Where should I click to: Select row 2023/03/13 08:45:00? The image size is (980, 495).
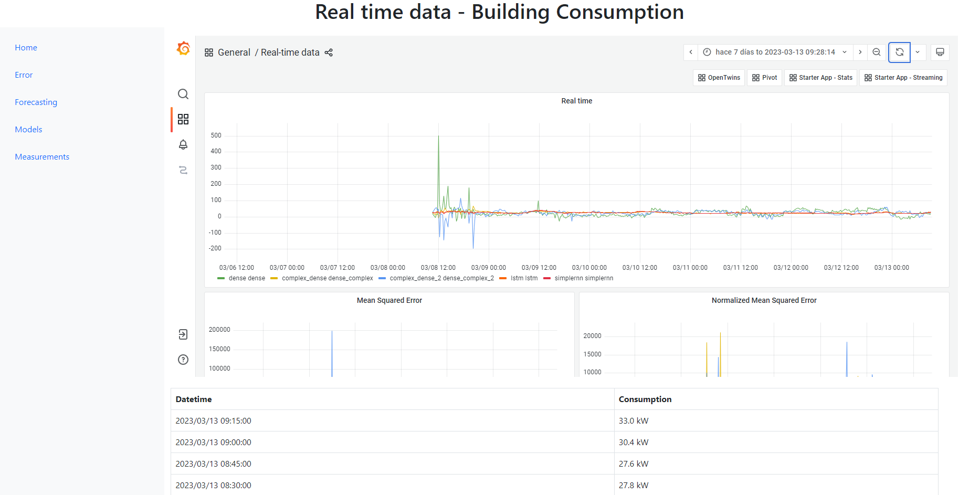[554, 464]
